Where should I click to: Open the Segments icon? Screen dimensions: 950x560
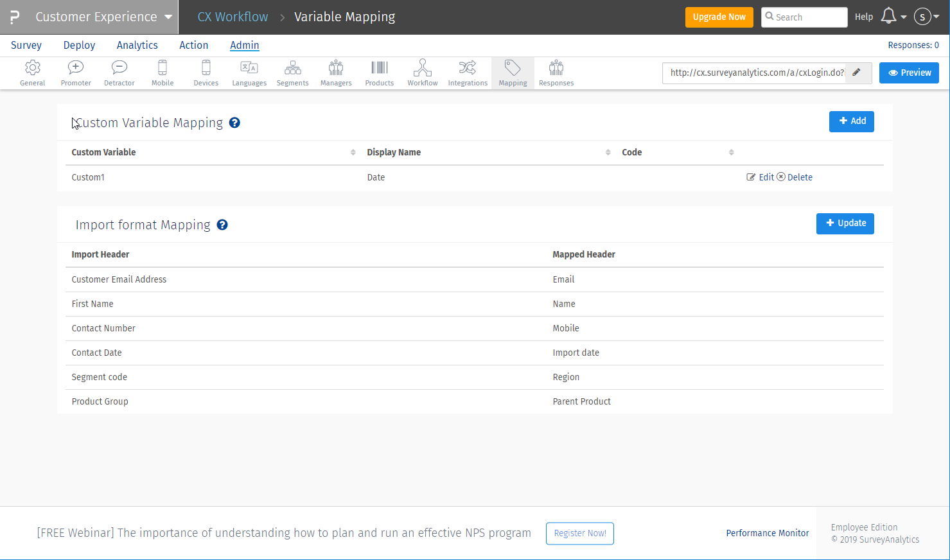292,73
